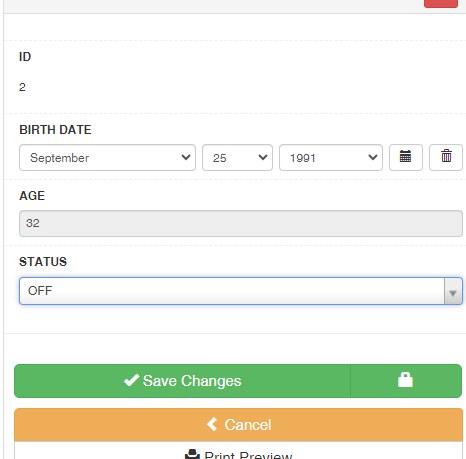The width and height of the screenshot is (466, 459).
Task: Expand the STATUS combo box arrow
Action: pos(453,291)
